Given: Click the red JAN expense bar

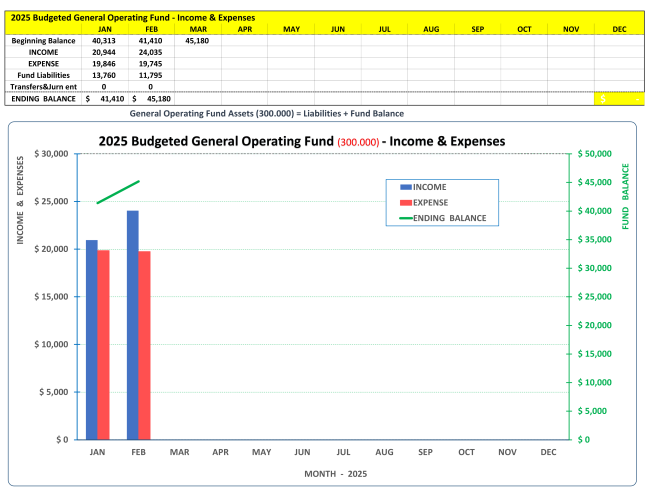Looking at the screenshot, I should coord(103,345).
